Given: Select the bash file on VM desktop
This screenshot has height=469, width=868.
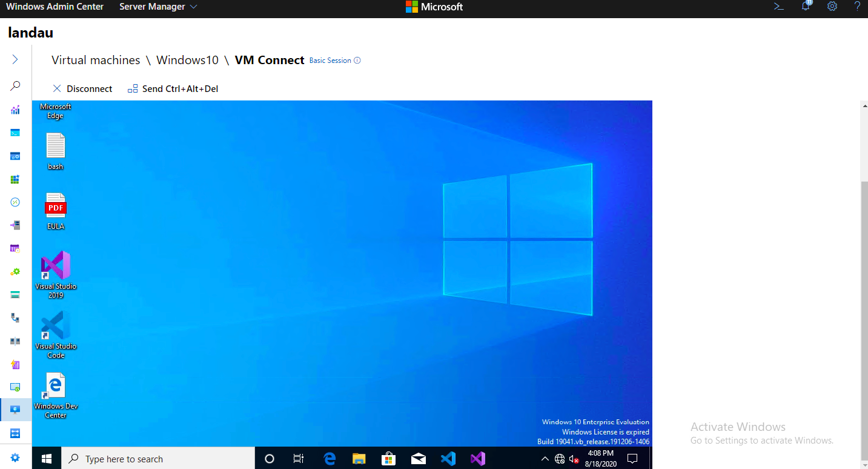Looking at the screenshot, I should [56, 151].
